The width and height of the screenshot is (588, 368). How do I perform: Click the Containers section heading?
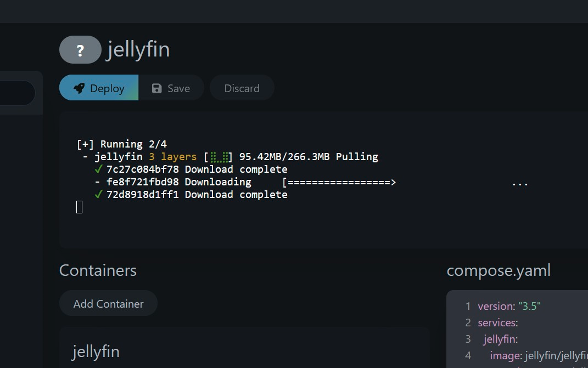pos(98,270)
